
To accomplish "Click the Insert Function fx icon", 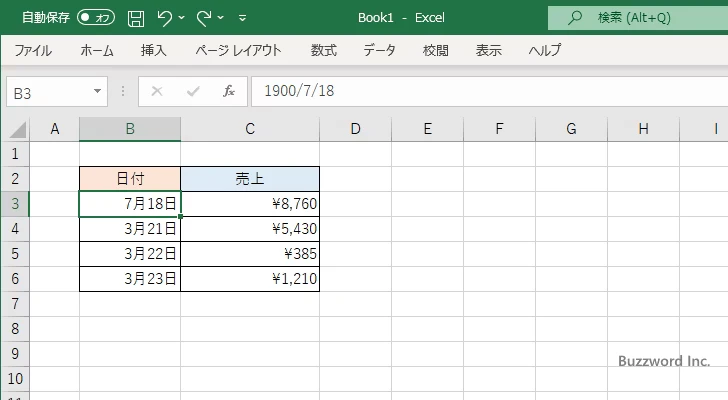I will (x=229, y=91).
